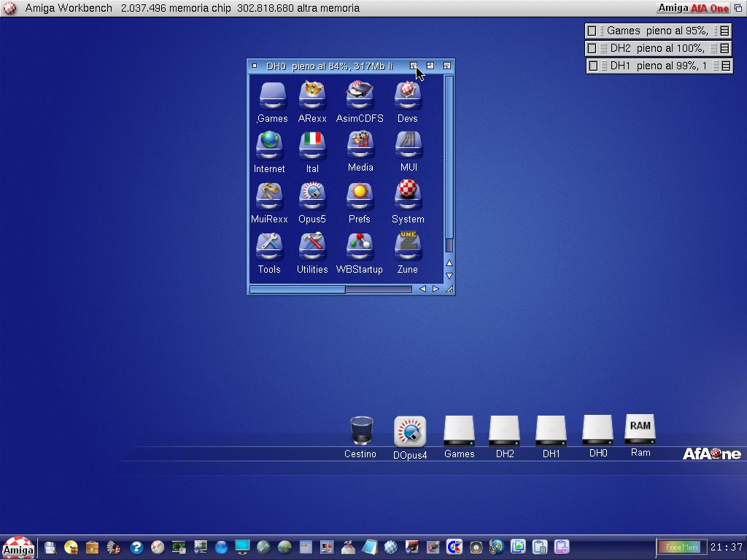Open the Amiga start menu button
This screenshot has height=560, width=747.
[18, 547]
